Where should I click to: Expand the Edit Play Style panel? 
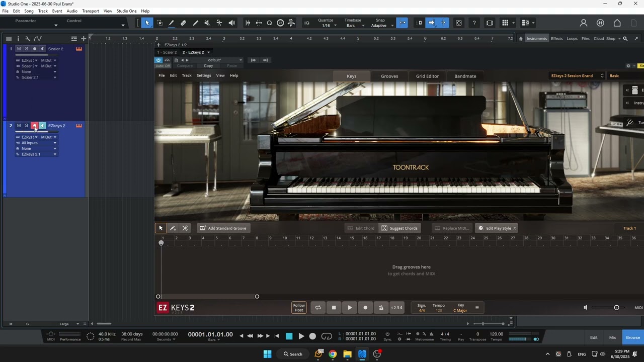(x=496, y=228)
